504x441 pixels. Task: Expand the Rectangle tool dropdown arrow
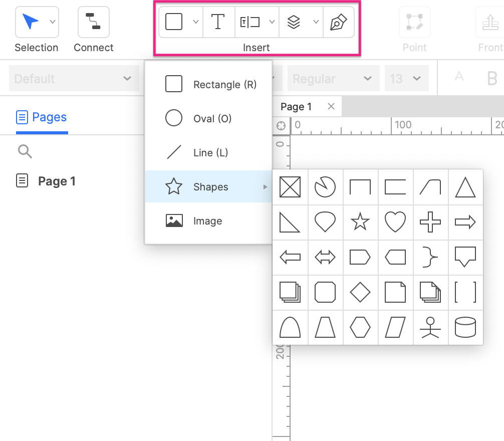click(x=195, y=22)
